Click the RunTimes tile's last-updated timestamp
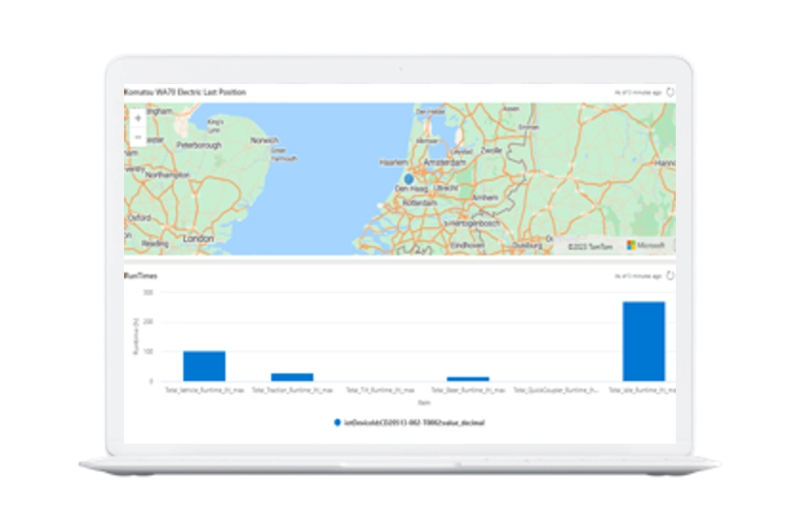 pos(637,276)
